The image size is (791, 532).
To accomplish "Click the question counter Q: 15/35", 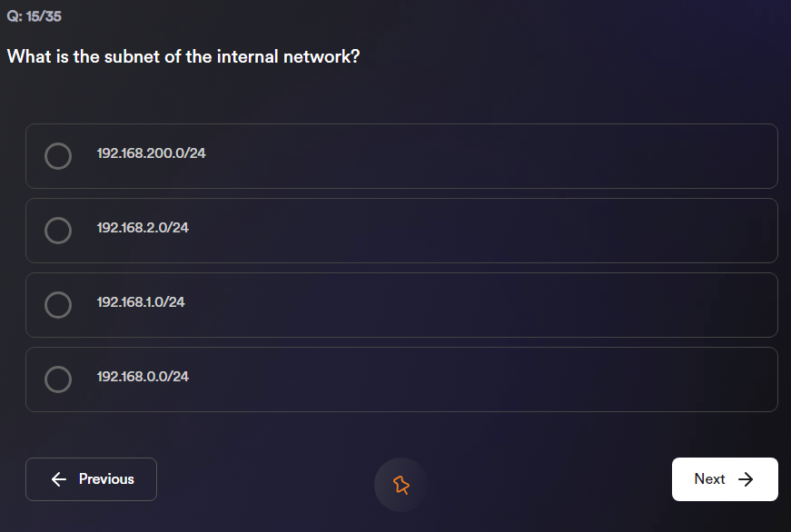I will pos(34,16).
